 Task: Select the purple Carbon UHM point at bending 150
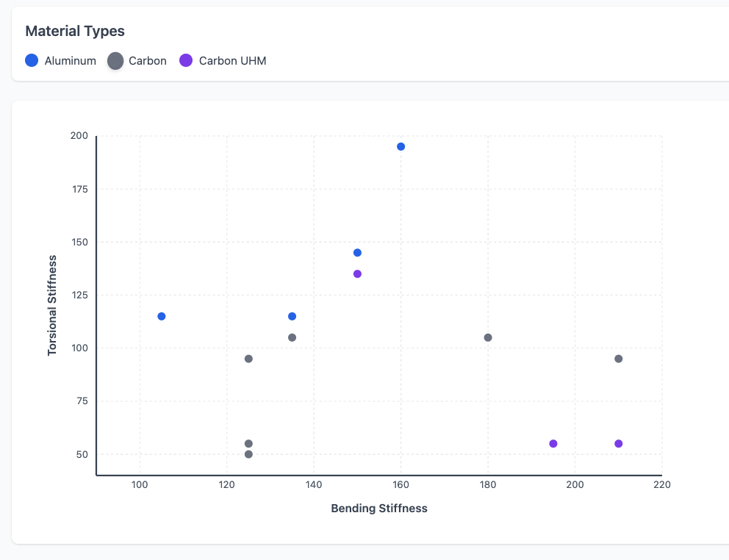click(x=357, y=274)
